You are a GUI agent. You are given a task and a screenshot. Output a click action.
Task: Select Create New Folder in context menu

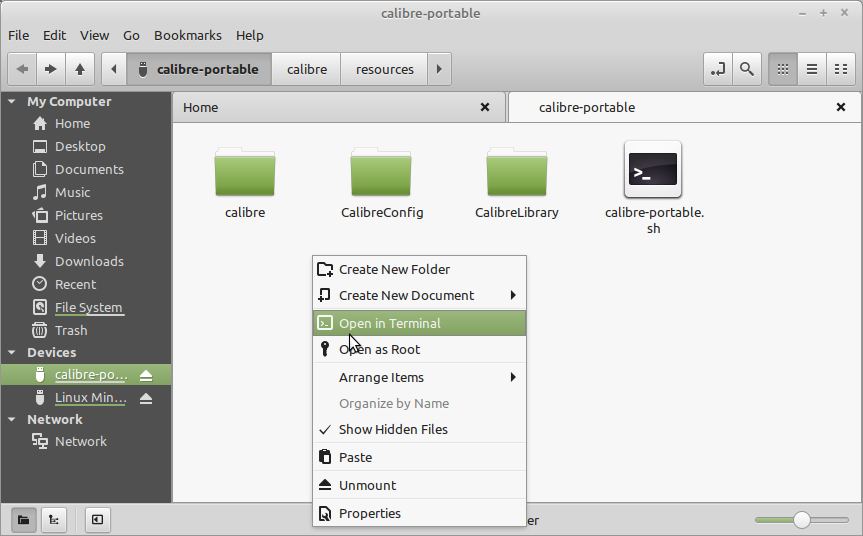pyautogui.click(x=419, y=270)
